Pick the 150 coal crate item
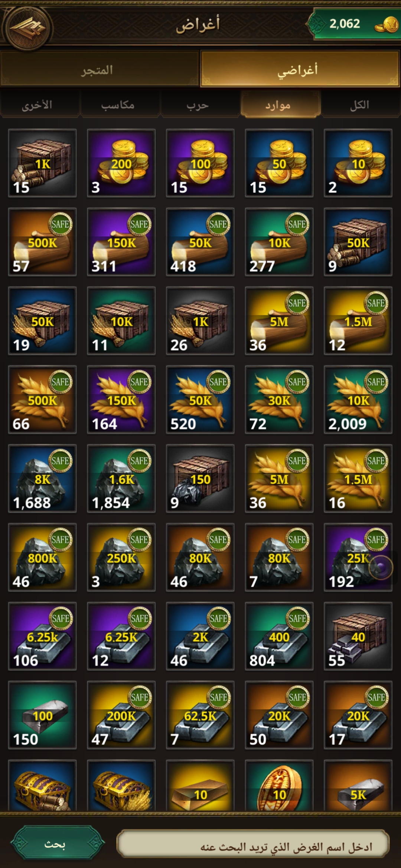The width and height of the screenshot is (401, 868). pyautogui.click(x=200, y=479)
